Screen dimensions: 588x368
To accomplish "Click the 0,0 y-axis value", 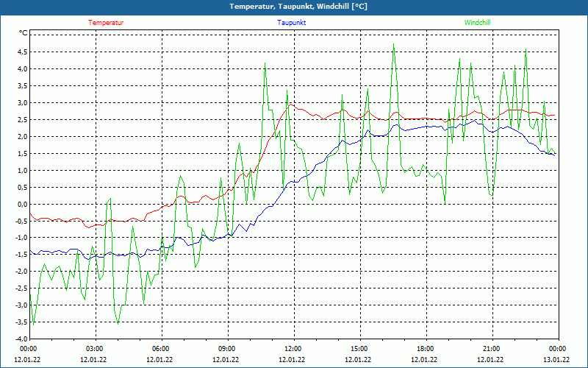I will pos(23,205).
